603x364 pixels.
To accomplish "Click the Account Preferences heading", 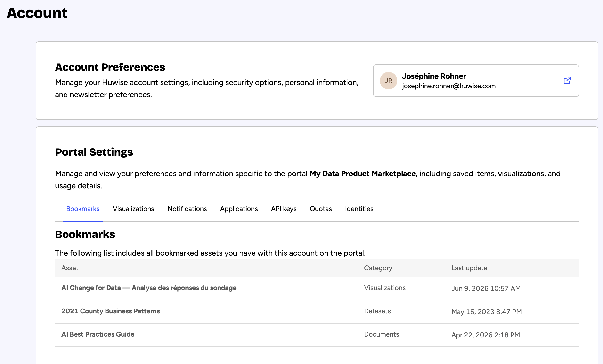I will (x=110, y=67).
